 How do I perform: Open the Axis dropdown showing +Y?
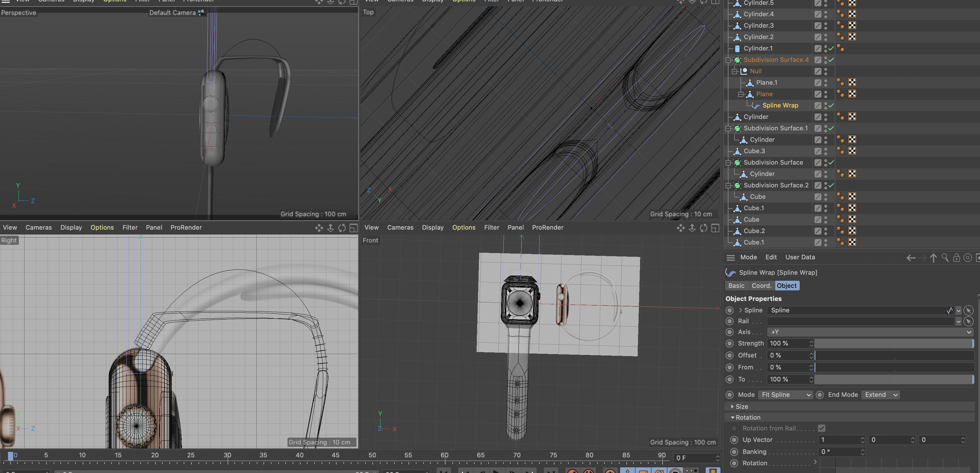(x=870, y=332)
